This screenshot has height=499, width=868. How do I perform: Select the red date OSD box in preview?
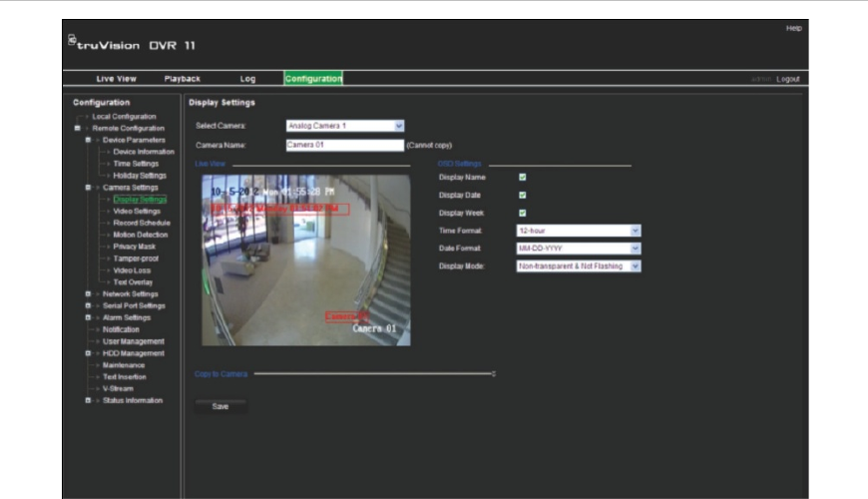click(280, 209)
